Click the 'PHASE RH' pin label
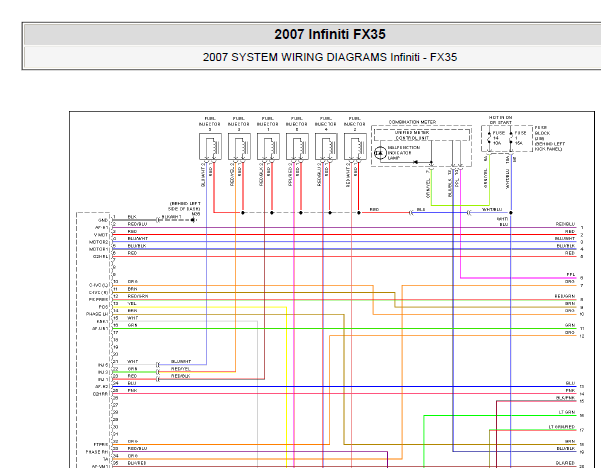This screenshot has width=601, height=468. click(97, 452)
